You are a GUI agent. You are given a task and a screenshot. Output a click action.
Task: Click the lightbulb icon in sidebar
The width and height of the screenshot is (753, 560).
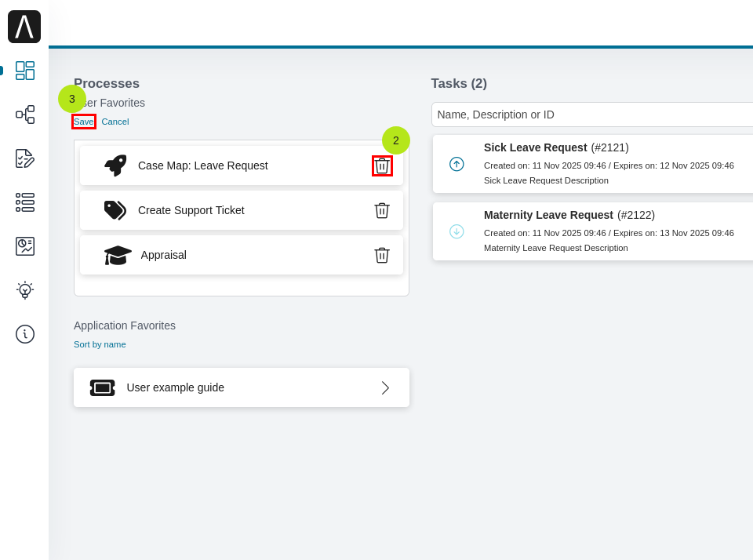pos(25,290)
